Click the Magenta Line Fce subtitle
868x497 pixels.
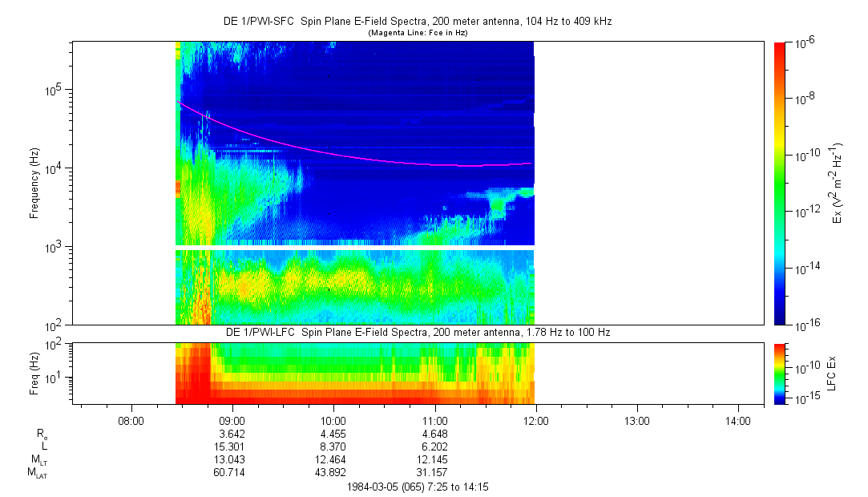(417, 33)
